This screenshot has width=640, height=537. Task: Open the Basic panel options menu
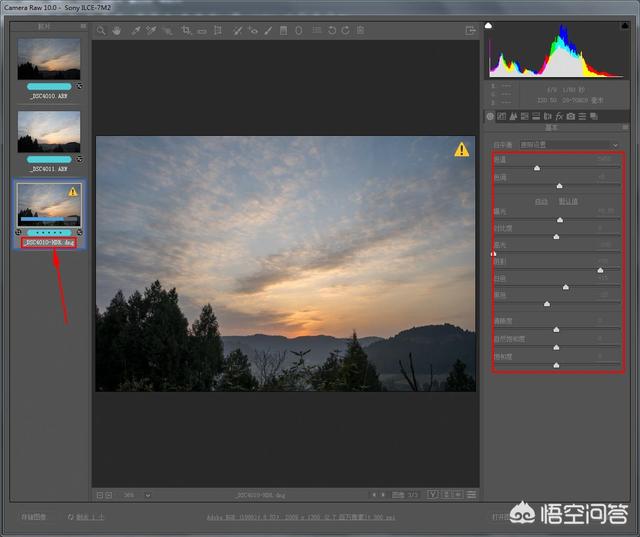pos(625,128)
